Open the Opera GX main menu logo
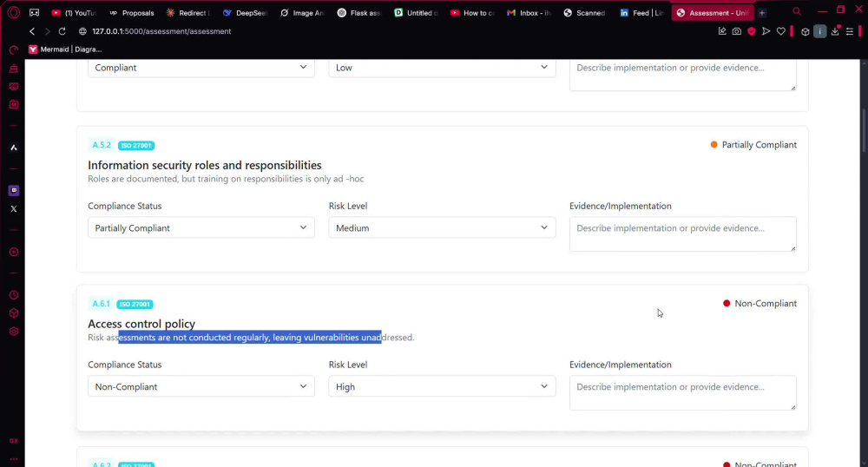Screen dimensions: 868x467 13,12
